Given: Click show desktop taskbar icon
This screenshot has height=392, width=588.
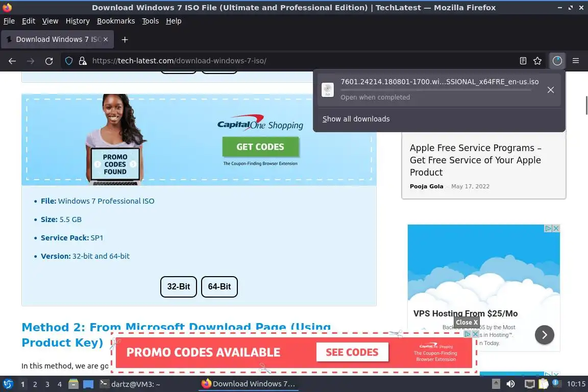Looking at the screenshot, I should coord(88,384).
